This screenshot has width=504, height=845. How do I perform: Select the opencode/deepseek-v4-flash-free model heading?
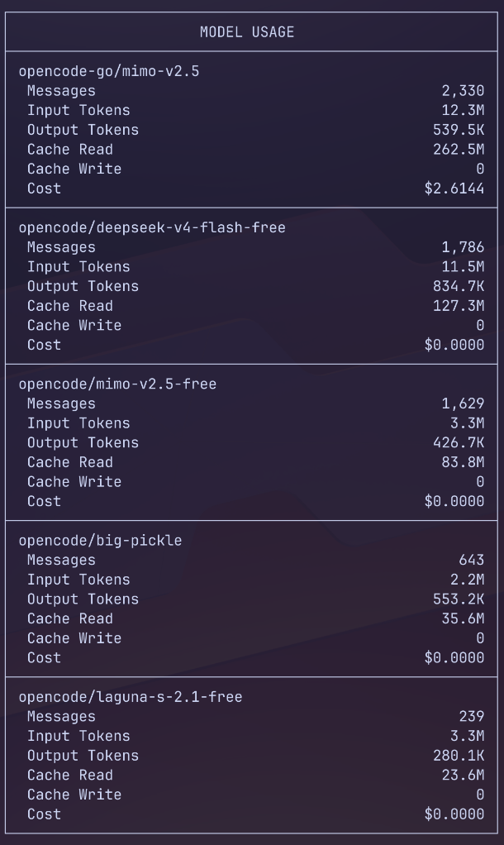(152, 227)
